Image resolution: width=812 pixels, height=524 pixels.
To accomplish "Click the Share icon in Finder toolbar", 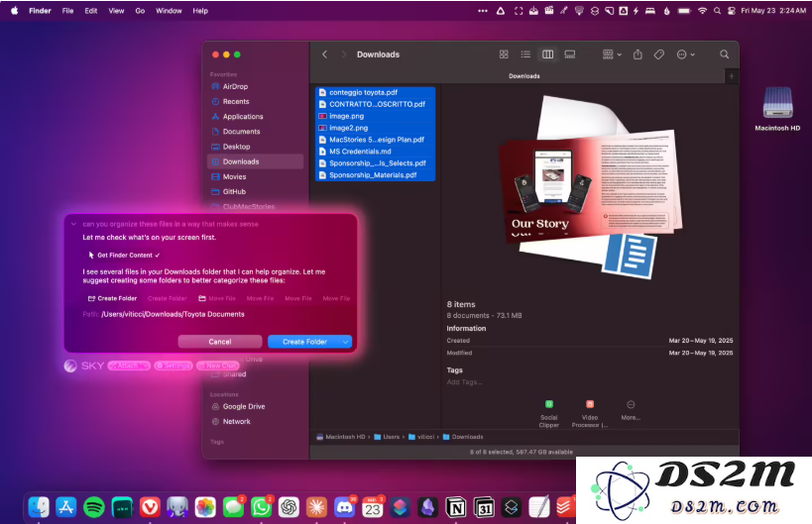I will [638, 54].
